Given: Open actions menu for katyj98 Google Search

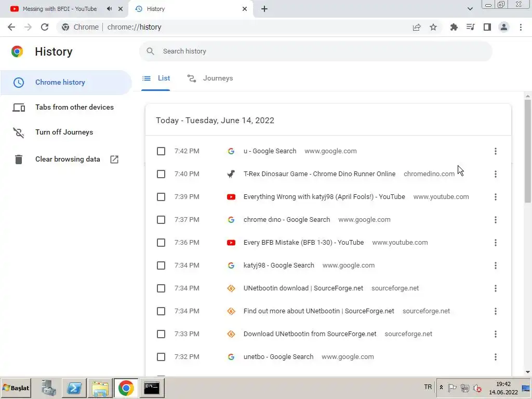Looking at the screenshot, I should click(495, 265).
